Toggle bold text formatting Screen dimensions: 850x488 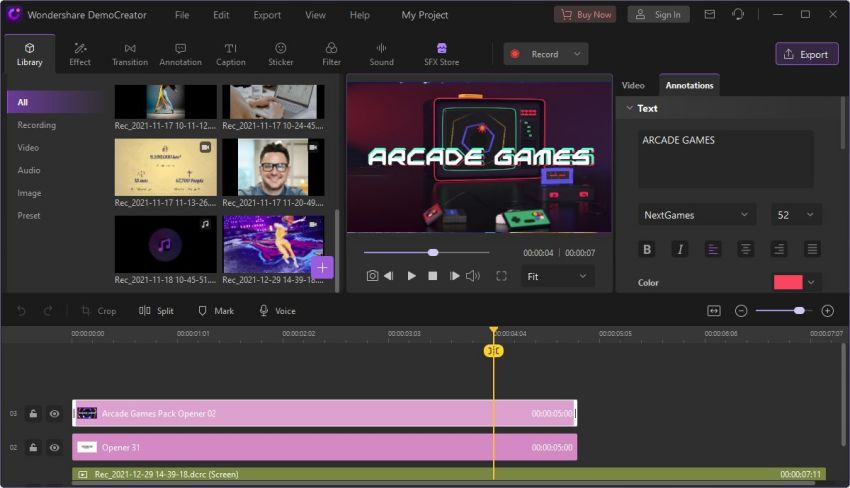pos(647,249)
